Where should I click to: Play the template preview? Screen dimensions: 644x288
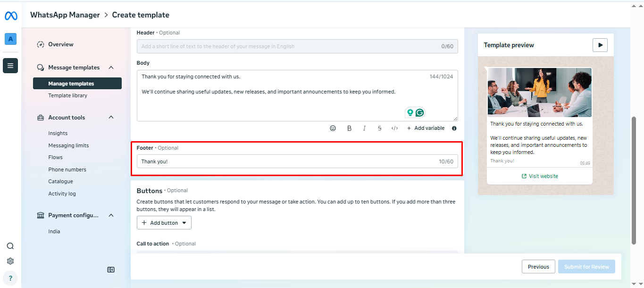(x=600, y=45)
